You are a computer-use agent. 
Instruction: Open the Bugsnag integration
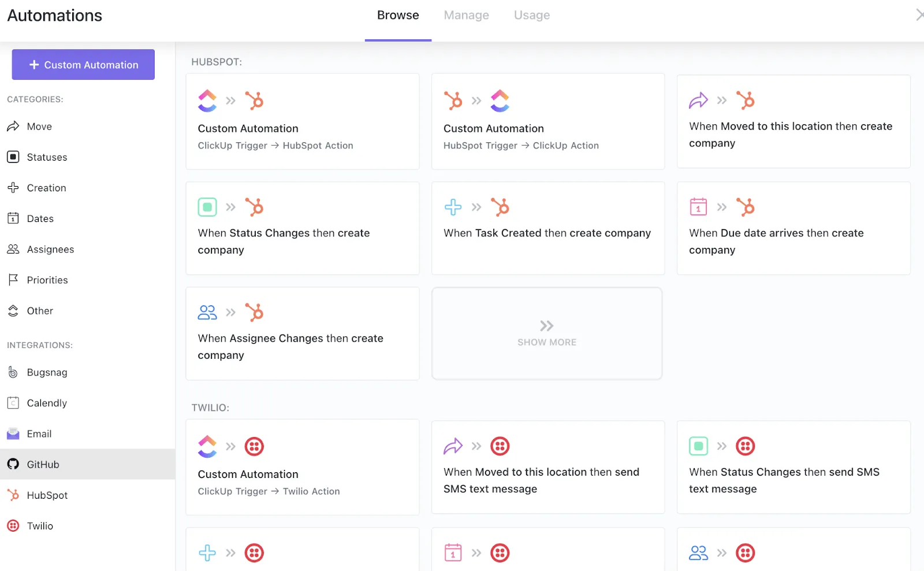87,372
